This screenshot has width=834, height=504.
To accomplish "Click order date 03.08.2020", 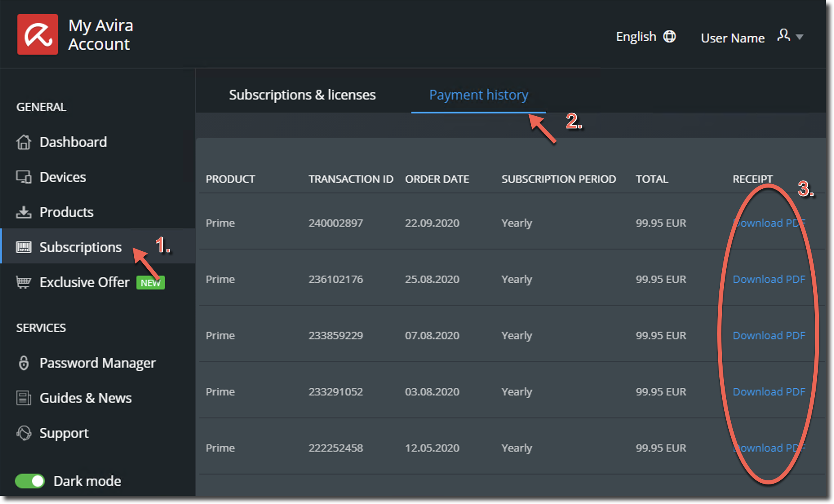I will pos(432,392).
